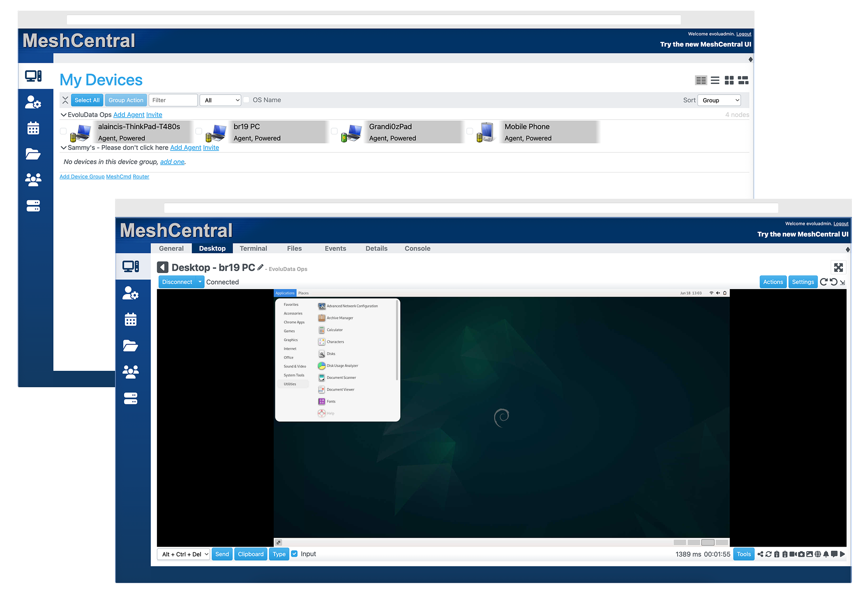The height and width of the screenshot is (616, 863).
Task: Click the share icon next to Tools
Action: tap(760, 554)
